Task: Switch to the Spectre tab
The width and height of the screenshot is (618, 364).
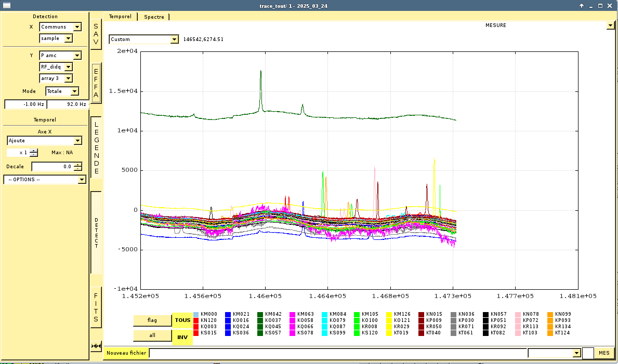Action: click(x=154, y=17)
